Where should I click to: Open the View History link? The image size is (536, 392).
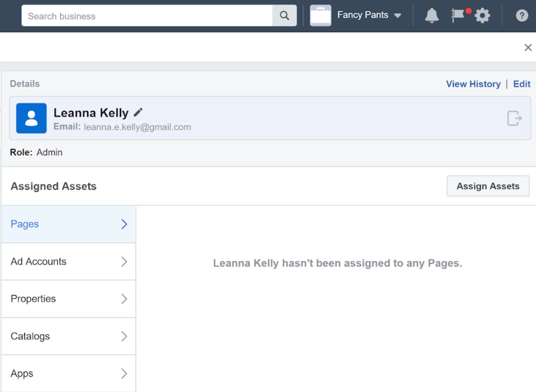point(473,84)
